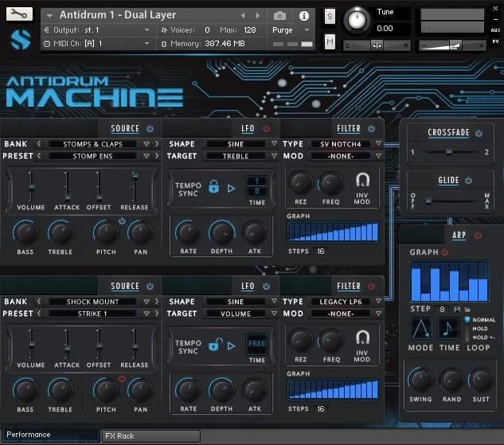
Task: Click layer 2 filter INV MOD icon
Action: click(x=362, y=338)
